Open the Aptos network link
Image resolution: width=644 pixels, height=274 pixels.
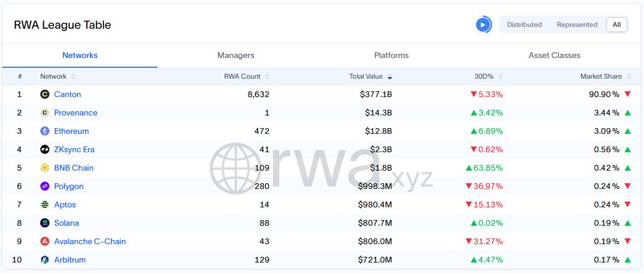tap(65, 204)
